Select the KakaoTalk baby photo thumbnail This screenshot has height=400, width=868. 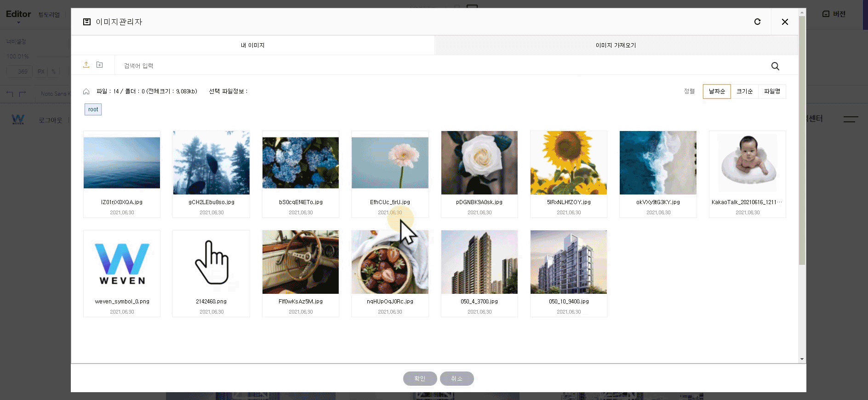(748, 163)
